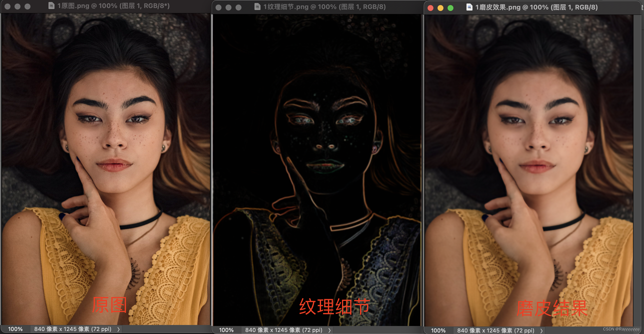Image resolution: width=644 pixels, height=334 pixels.
Task: Zoom button of 1纹理细节.png window
Action: [238, 8]
